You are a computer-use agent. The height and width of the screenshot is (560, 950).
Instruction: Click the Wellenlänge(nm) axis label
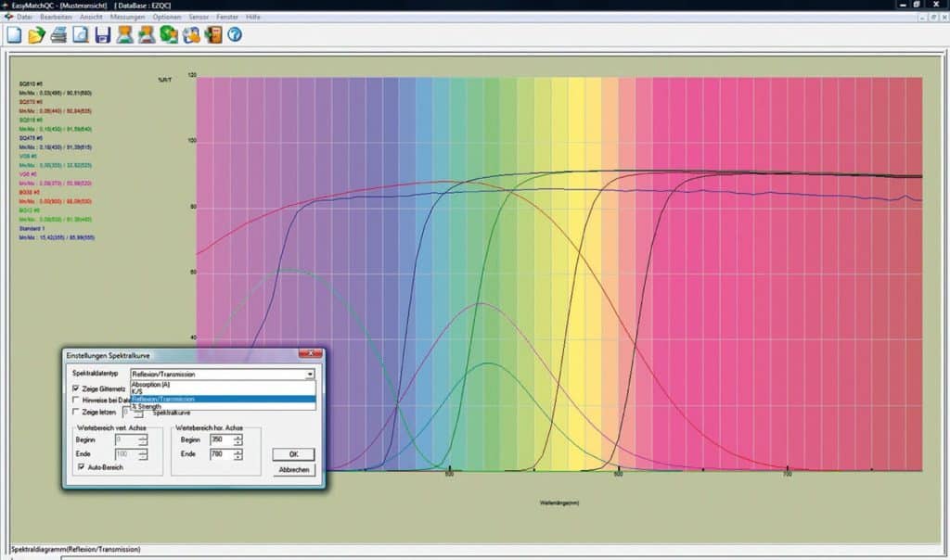(x=559, y=503)
